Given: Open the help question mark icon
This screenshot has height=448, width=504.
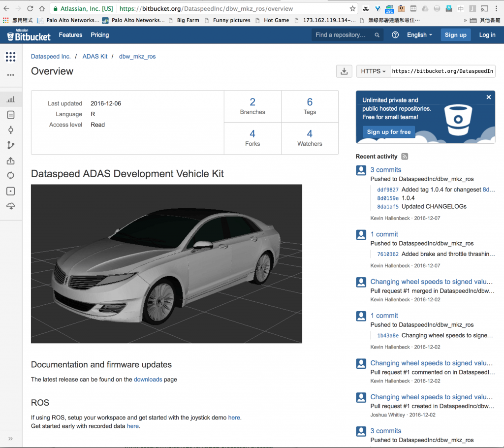Looking at the screenshot, I should [395, 35].
